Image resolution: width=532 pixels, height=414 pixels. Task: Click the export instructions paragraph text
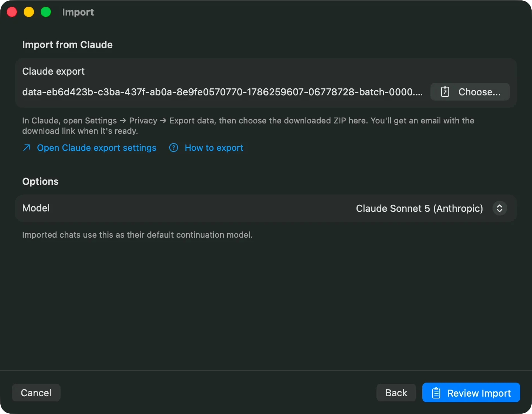[248, 126]
